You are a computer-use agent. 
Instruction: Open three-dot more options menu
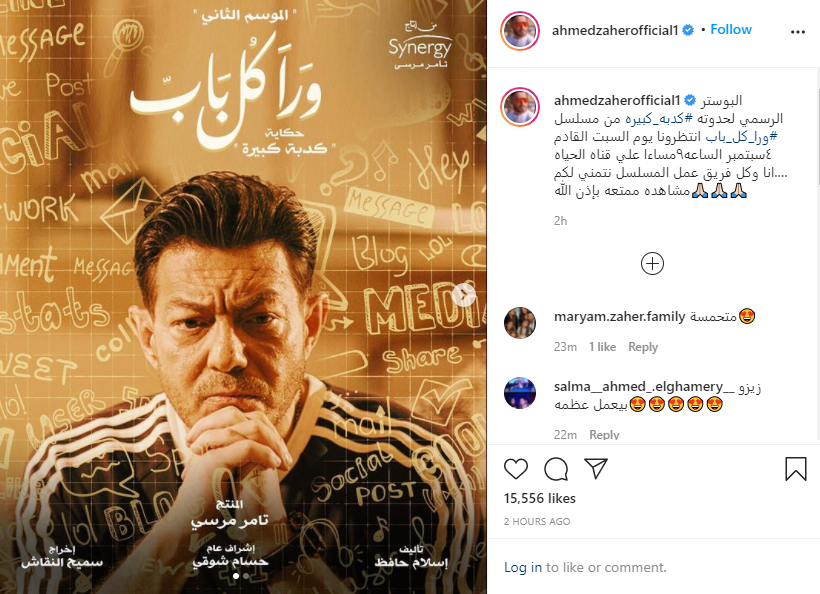(798, 32)
